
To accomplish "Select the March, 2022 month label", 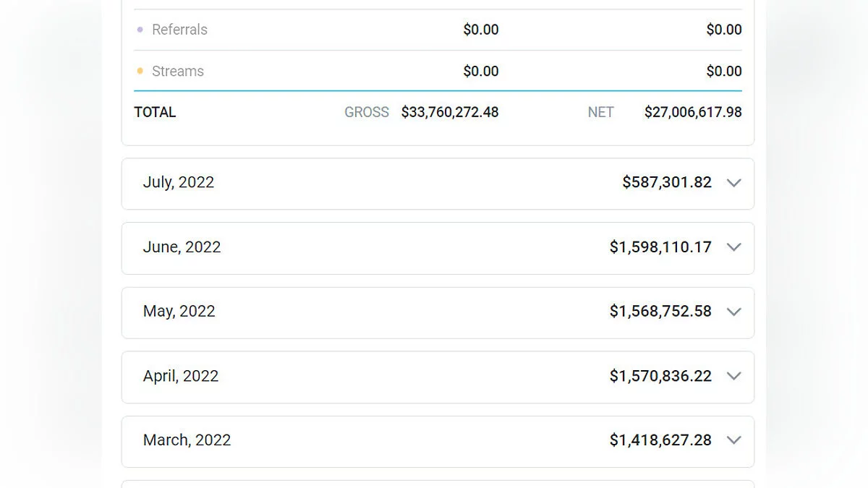I will click(x=187, y=440).
